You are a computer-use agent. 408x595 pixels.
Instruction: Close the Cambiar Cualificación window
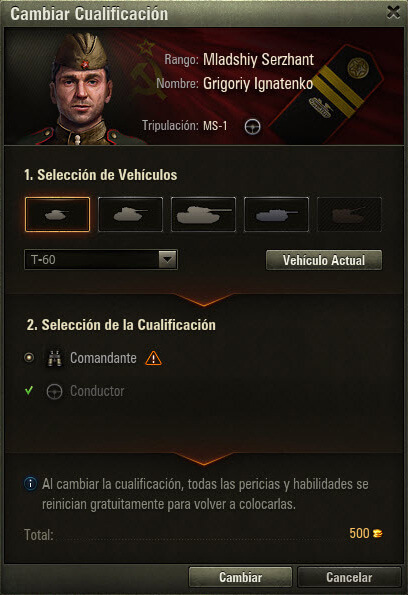tap(393, 12)
